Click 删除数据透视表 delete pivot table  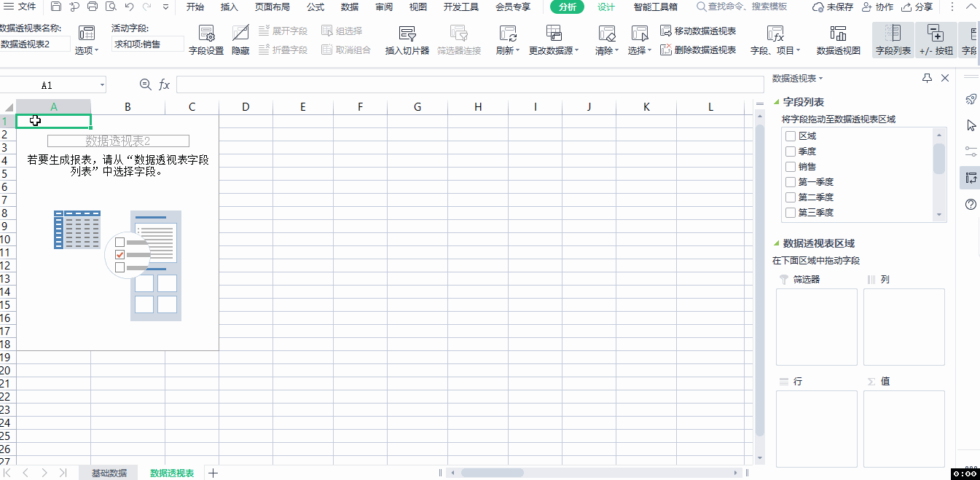[698, 50]
